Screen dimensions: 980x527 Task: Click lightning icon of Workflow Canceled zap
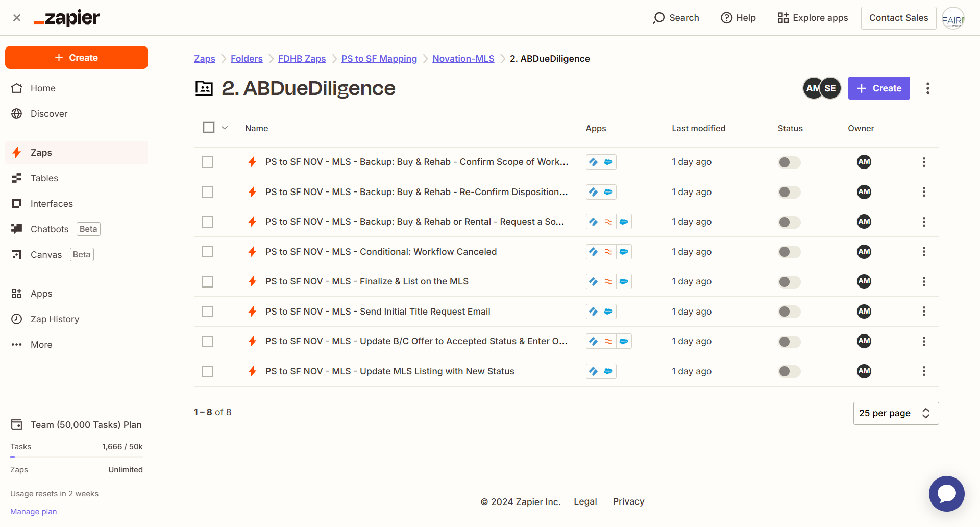pyautogui.click(x=252, y=252)
